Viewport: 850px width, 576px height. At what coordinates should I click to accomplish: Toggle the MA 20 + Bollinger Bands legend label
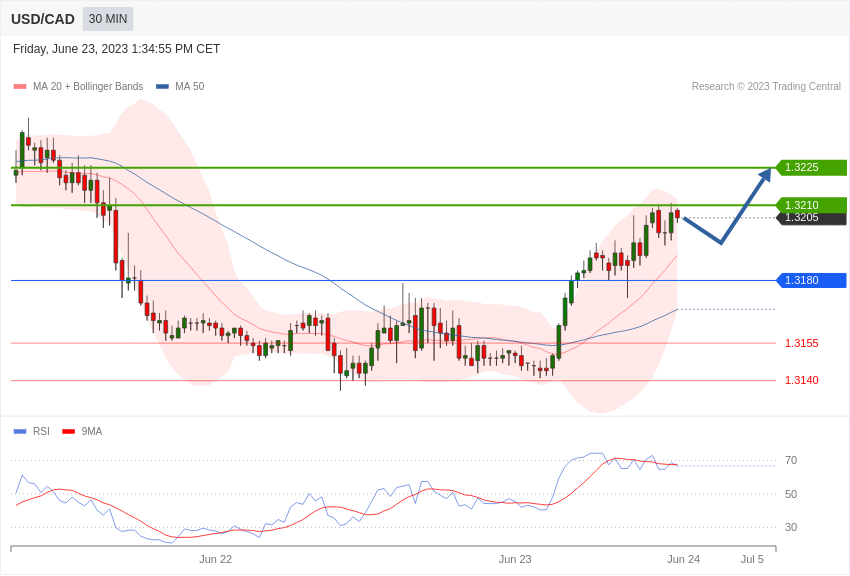coord(88,87)
